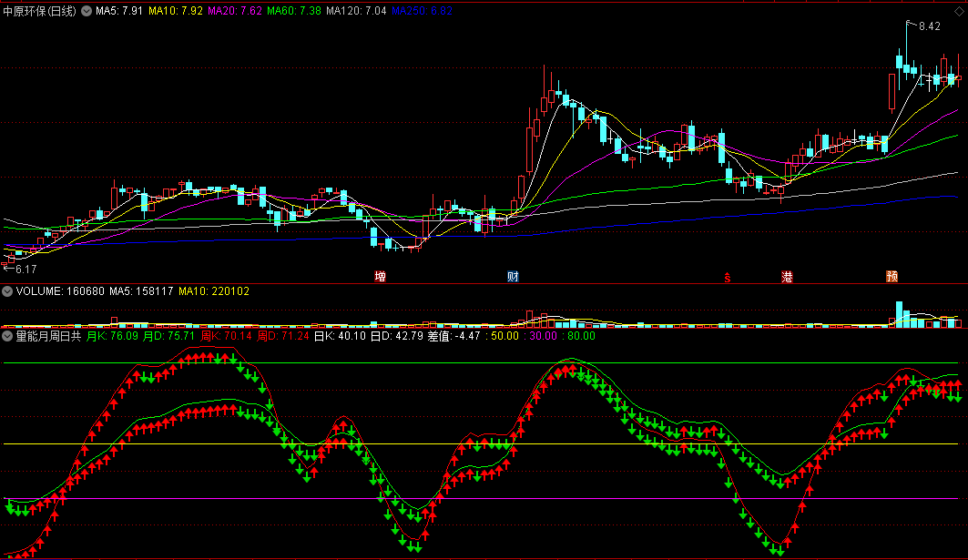Viewport: 968px width, 560px height.
Task: Click the 8.42 high price annotation
Action: 929,26
